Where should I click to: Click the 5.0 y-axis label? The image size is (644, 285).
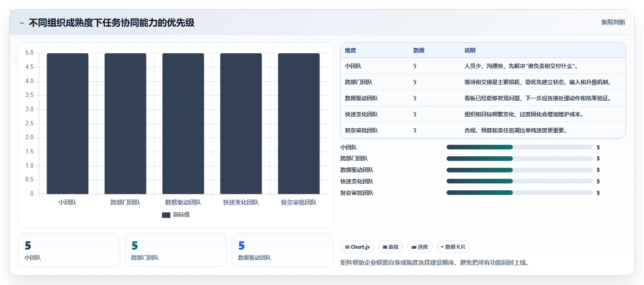[29, 53]
